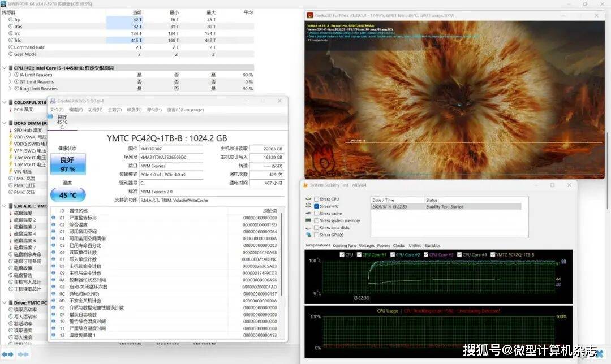Image resolution: width=611 pixels, height=364 pixels.
Task: Enable Stress system memory checkbox
Action: point(316,220)
